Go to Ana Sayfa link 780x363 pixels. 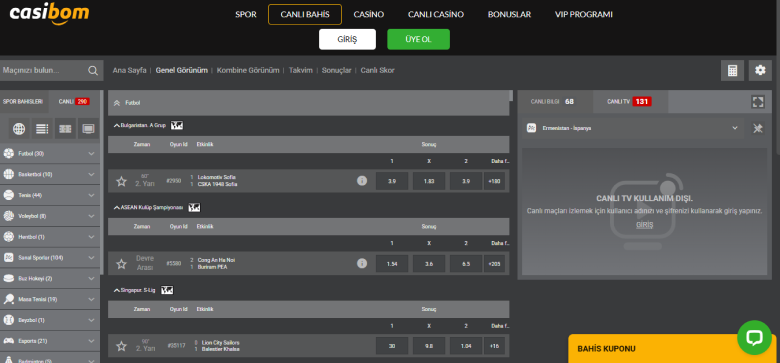coord(129,71)
